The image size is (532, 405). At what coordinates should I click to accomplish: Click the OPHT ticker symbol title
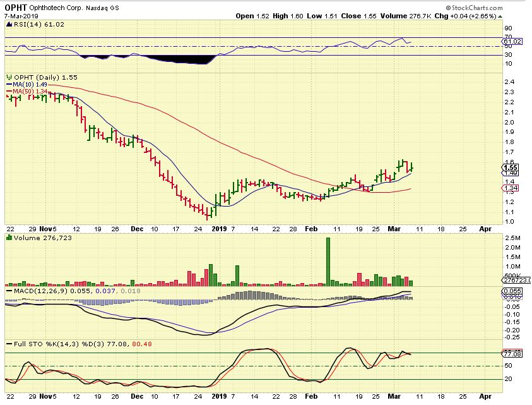(x=16, y=8)
